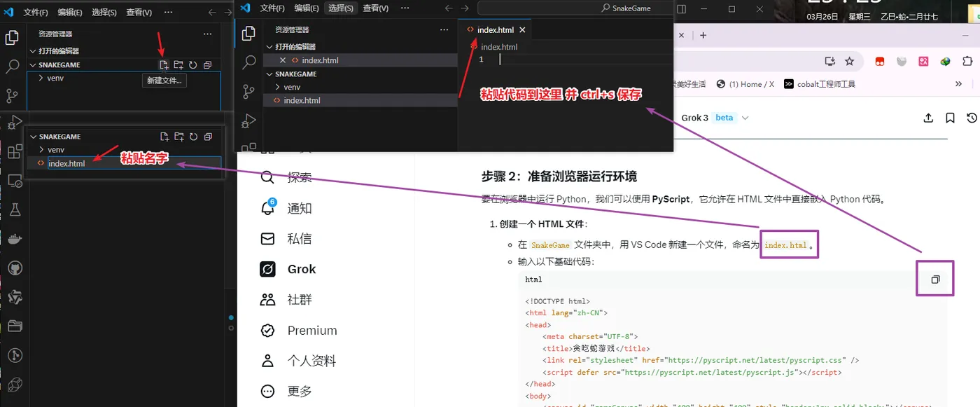980x407 pixels.
Task: Open the GitHub panel in activity bar
Action: coord(15,268)
